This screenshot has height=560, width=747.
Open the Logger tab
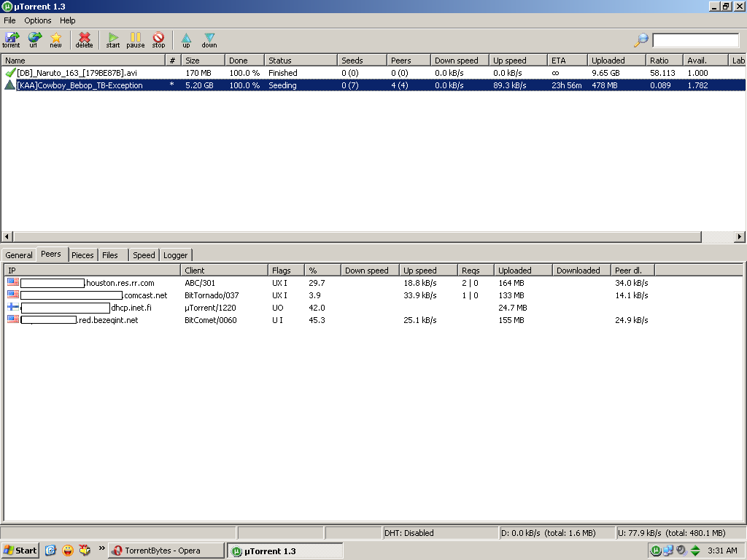[x=175, y=255]
